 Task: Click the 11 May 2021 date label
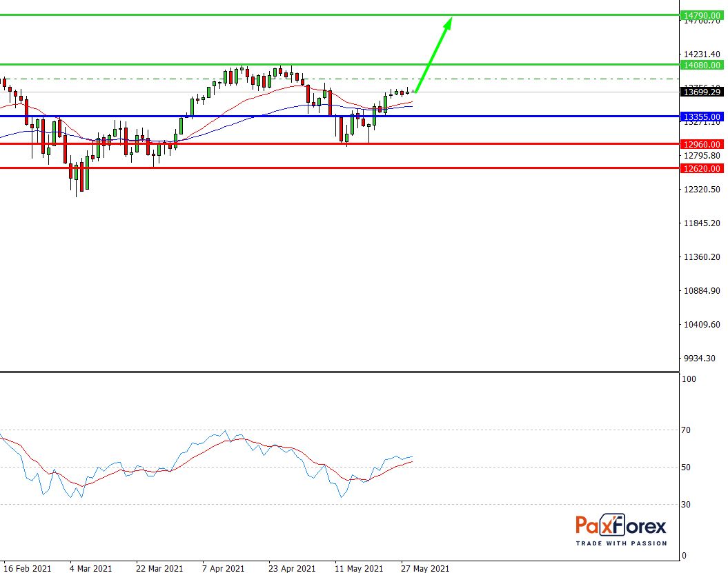[359, 568]
